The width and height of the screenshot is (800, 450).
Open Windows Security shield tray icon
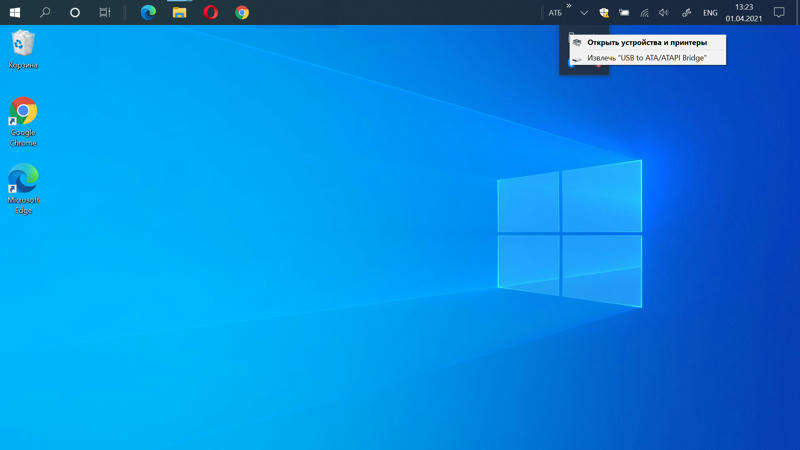pyautogui.click(x=604, y=13)
